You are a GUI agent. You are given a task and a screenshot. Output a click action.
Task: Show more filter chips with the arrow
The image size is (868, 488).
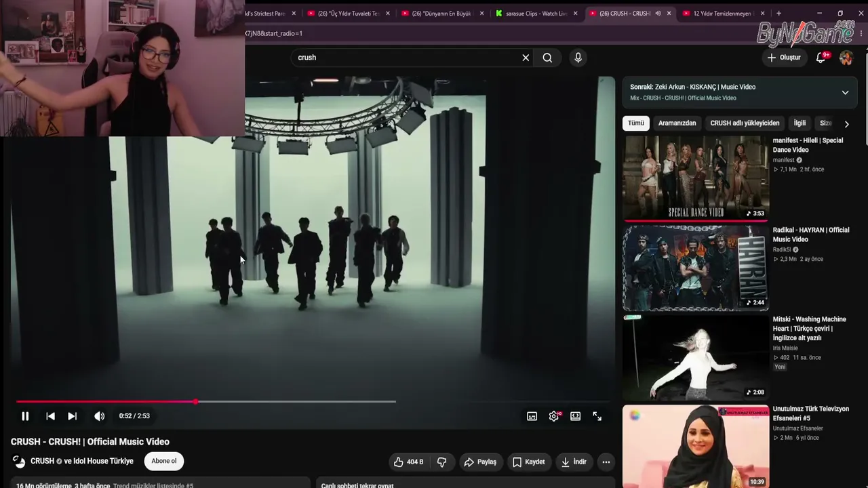coord(846,124)
